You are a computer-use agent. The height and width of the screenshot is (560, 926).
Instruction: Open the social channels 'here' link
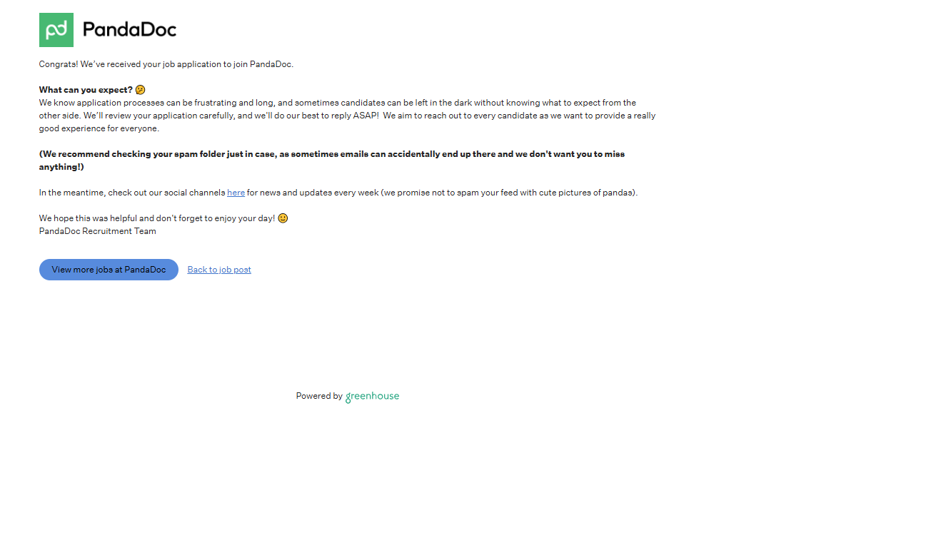point(236,193)
